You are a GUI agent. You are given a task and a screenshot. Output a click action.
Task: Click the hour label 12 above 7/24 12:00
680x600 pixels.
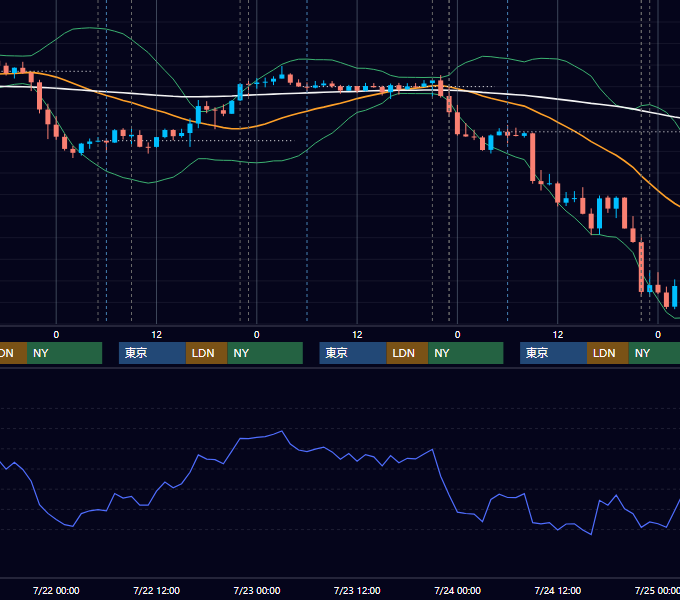(x=558, y=335)
